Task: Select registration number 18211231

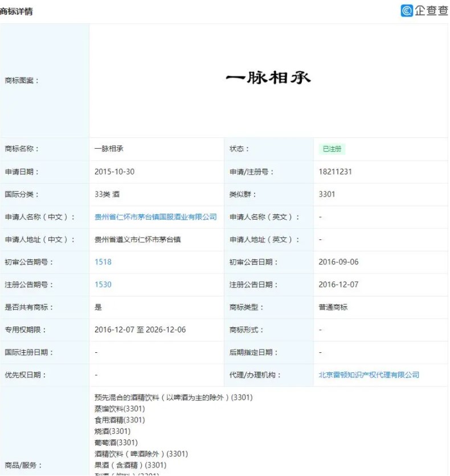Action: 335,172
